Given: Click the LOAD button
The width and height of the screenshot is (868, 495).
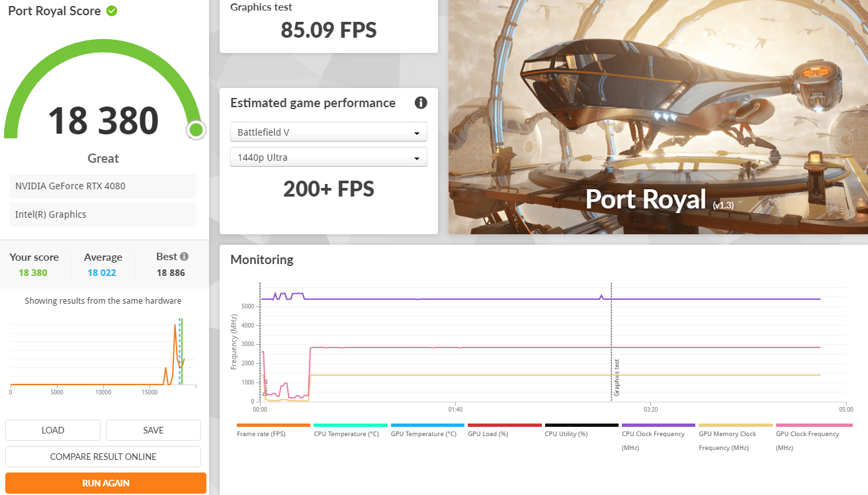Looking at the screenshot, I should 53,430.
